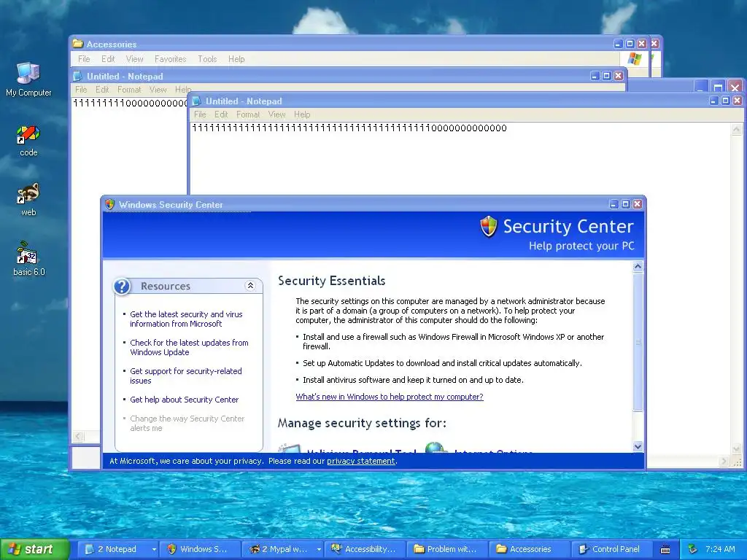Open the code desktop shortcut

28,140
